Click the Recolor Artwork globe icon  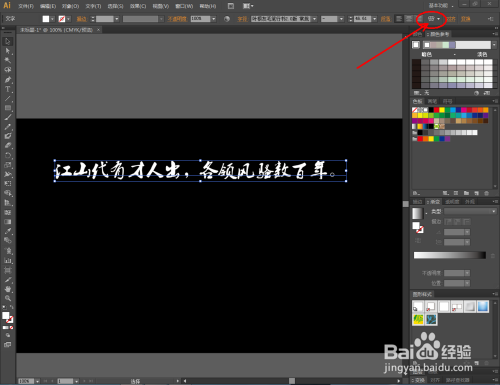pyautogui.click(x=227, y=19)
